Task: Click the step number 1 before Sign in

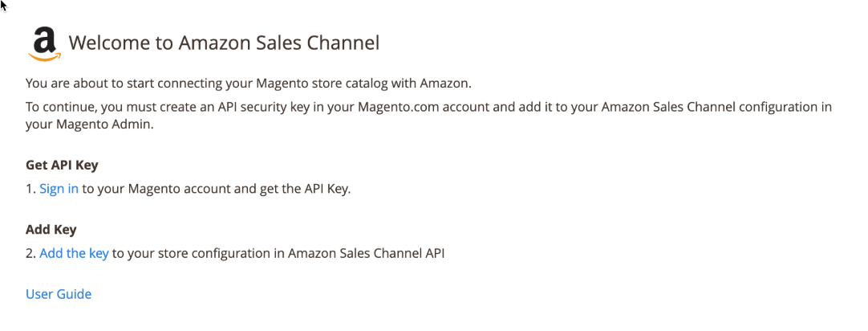Action: click(30, 189)
